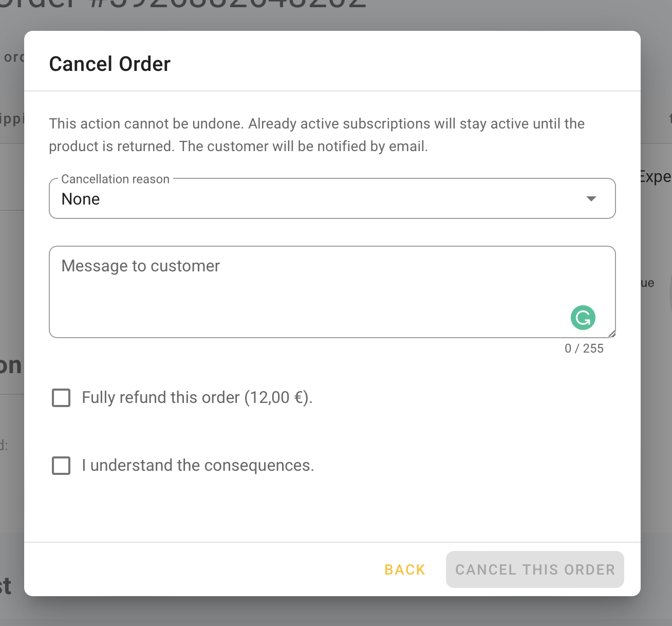Screen dimensions: 672x626
Task: Open the Cancellation reason select showing None
Action: [332, 199]
